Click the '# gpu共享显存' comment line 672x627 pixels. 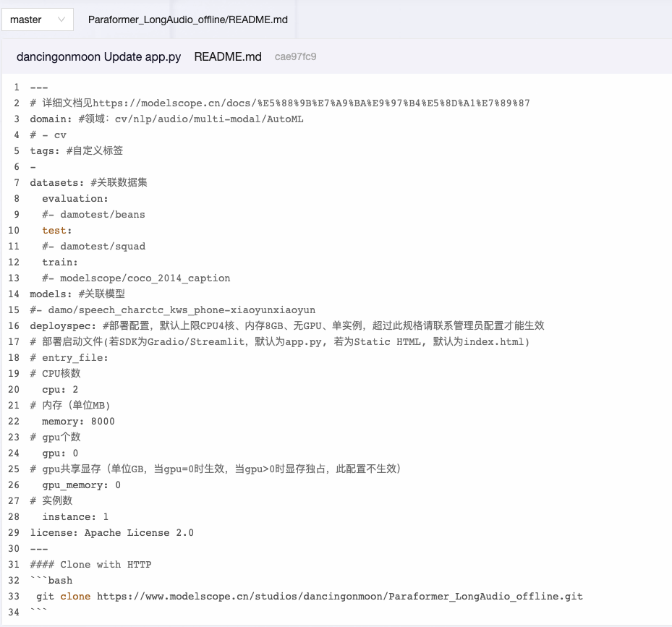pos(215,469)
